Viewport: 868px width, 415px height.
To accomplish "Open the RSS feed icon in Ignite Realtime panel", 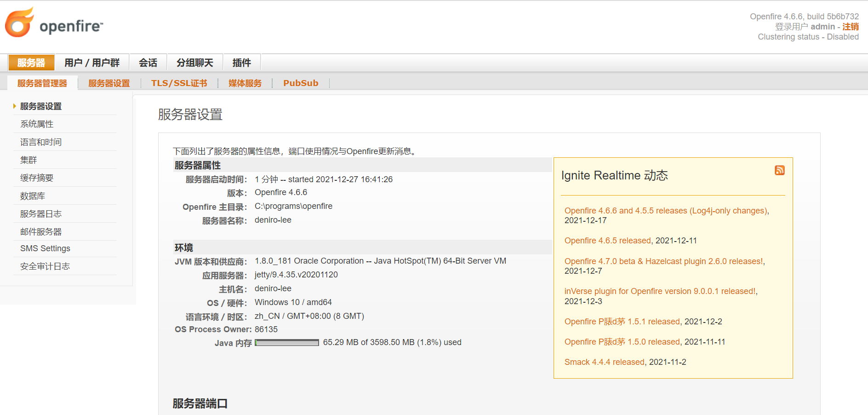I will [x=779, y=170].
